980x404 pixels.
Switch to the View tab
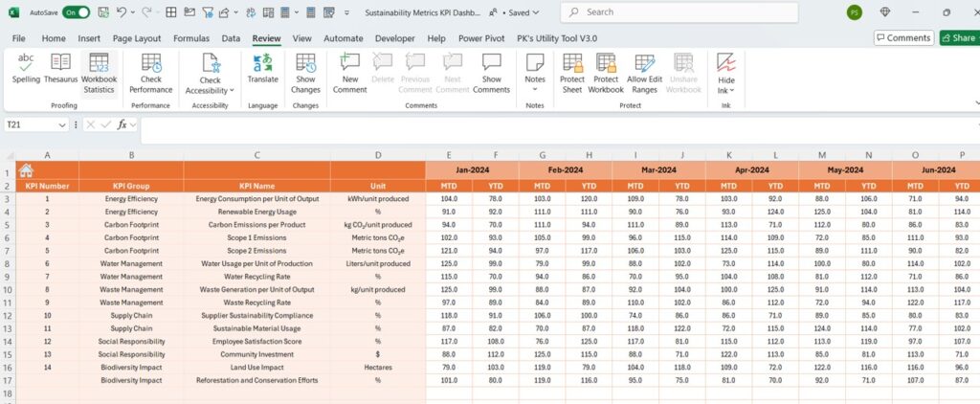tap(301, 38)
